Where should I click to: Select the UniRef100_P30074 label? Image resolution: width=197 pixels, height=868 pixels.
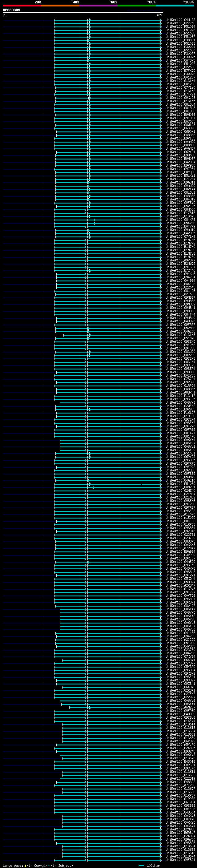point(180,47)
